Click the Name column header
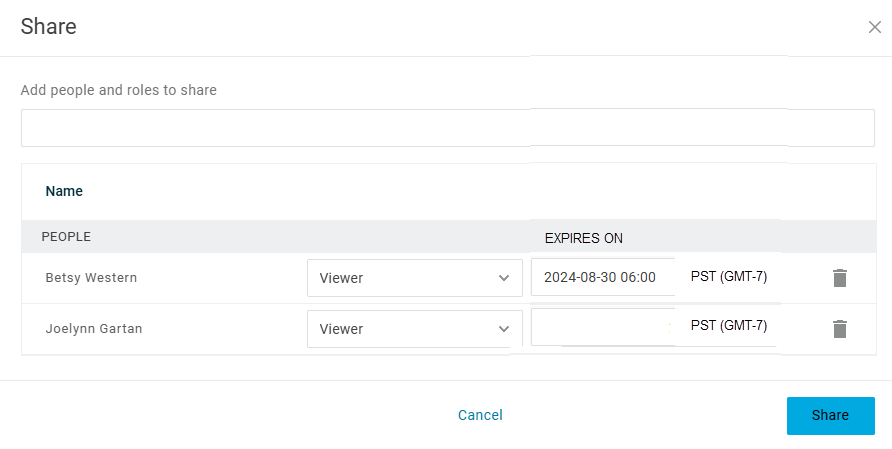 (x=64, y=191)
